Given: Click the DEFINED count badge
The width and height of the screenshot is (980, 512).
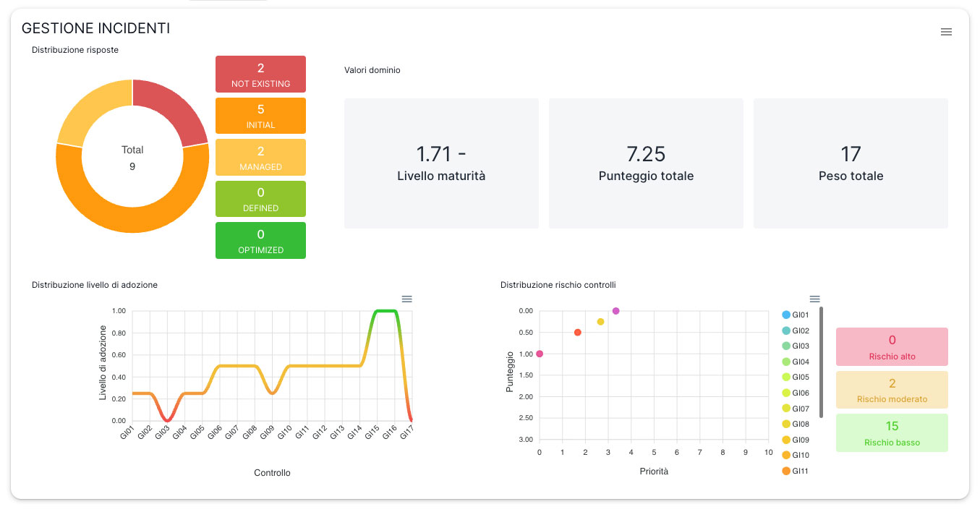Looking at the screenshot, I should point(260,199).
